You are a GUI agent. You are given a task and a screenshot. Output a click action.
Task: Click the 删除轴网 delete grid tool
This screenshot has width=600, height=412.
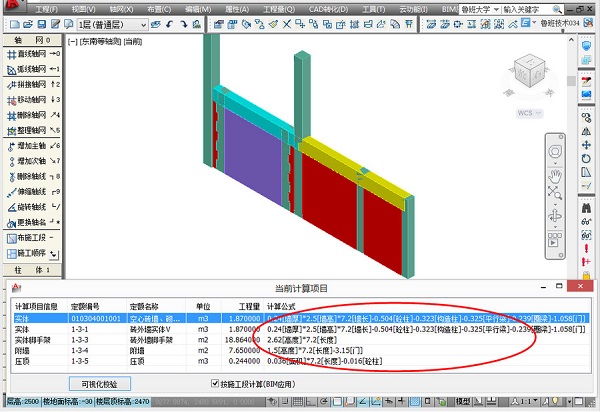pyautogui.click(x=29, y=115)
